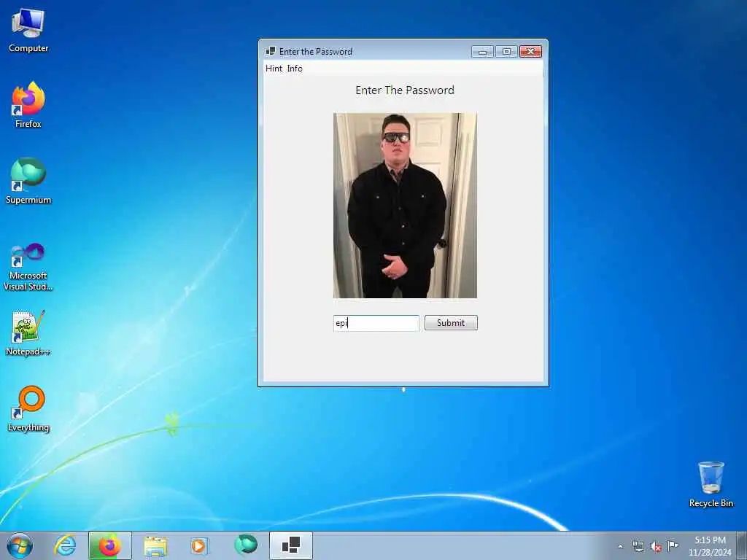The width and height of the screenshot is (747, 560).
Task: Select the Supermium desktop shortcut
Action: pos(28,181)
